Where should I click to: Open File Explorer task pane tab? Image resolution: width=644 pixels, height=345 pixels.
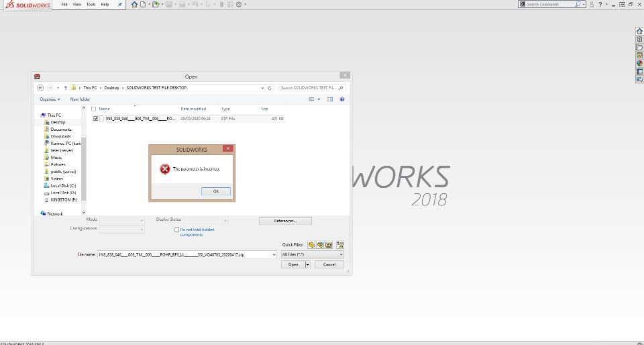coord(639,47)
